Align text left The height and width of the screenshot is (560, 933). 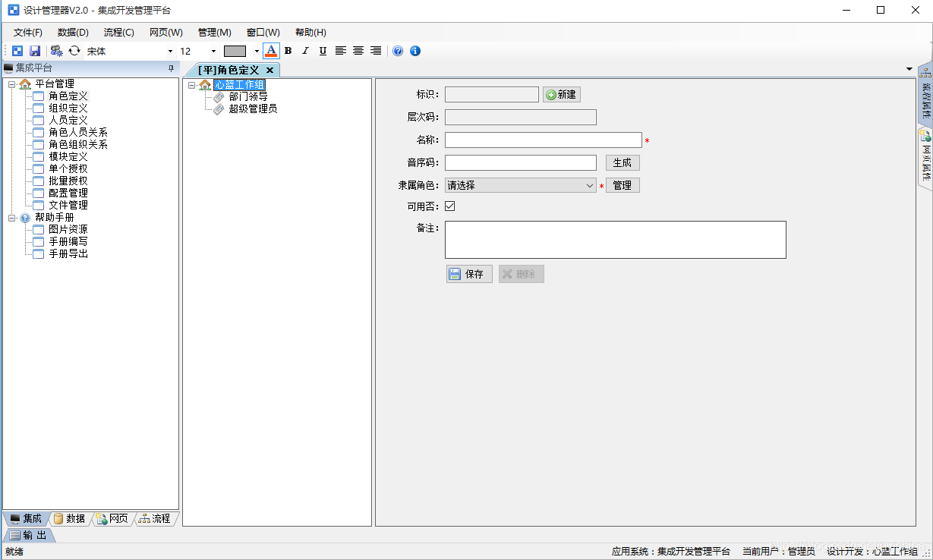[341, 51]
